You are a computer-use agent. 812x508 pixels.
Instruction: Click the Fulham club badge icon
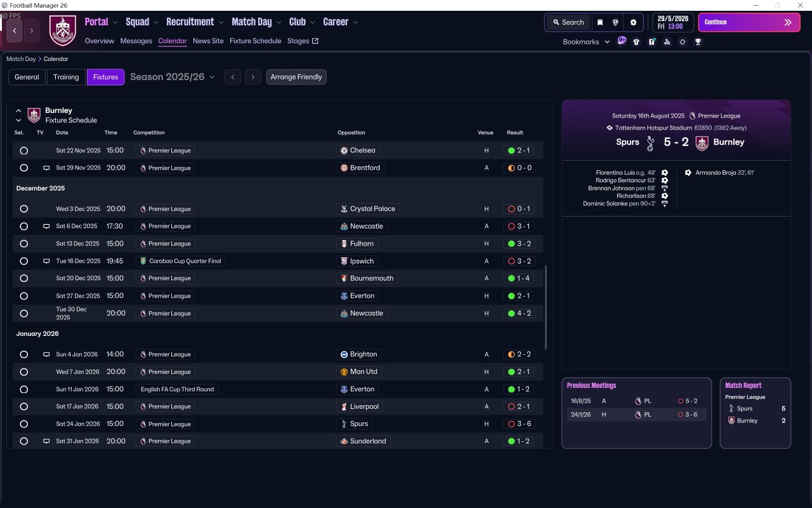click(x=344, y=244)
